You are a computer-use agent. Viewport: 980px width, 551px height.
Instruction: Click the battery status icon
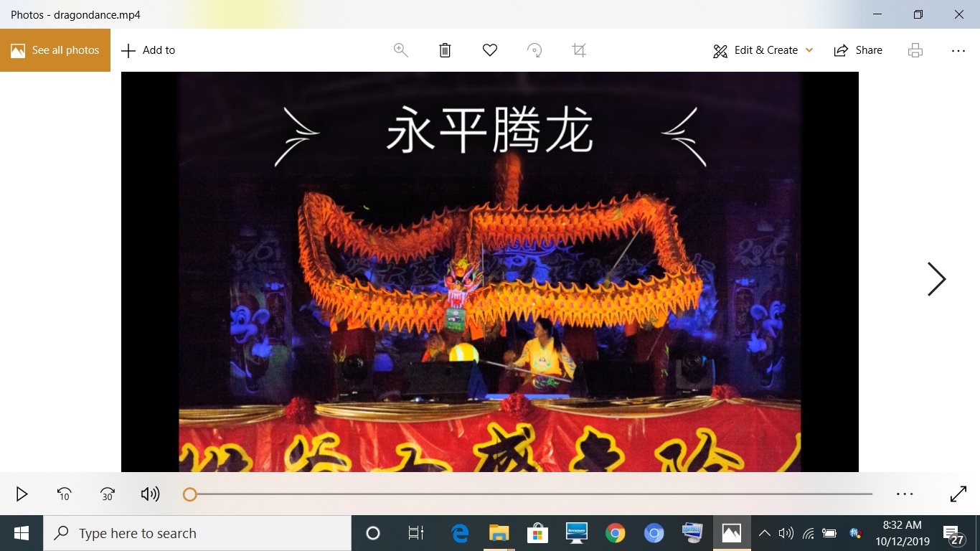point(830,533)
